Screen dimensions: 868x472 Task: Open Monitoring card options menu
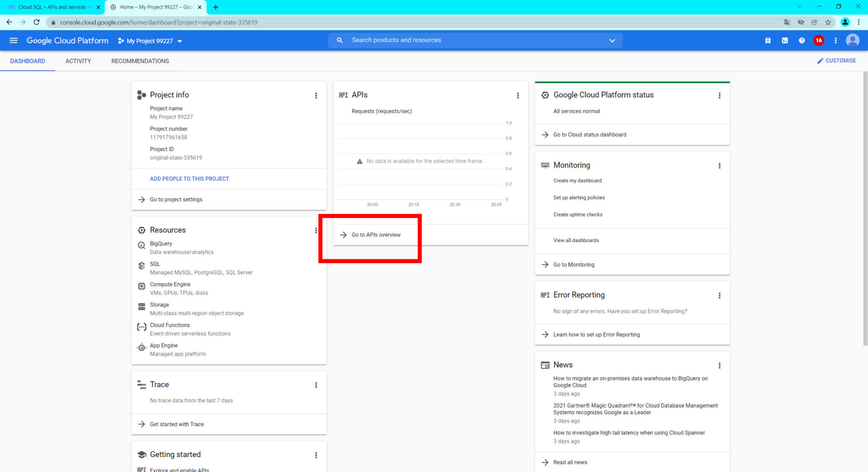click(x=719, y=166)
